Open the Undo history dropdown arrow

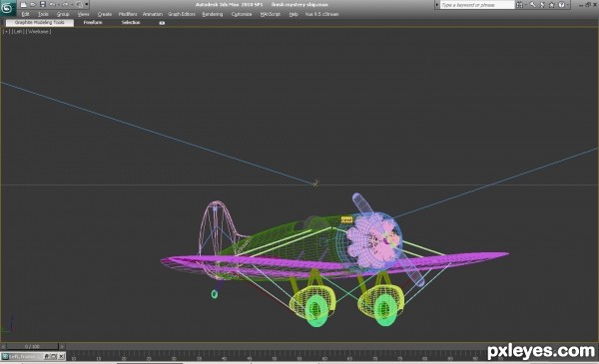pos(59,5)
